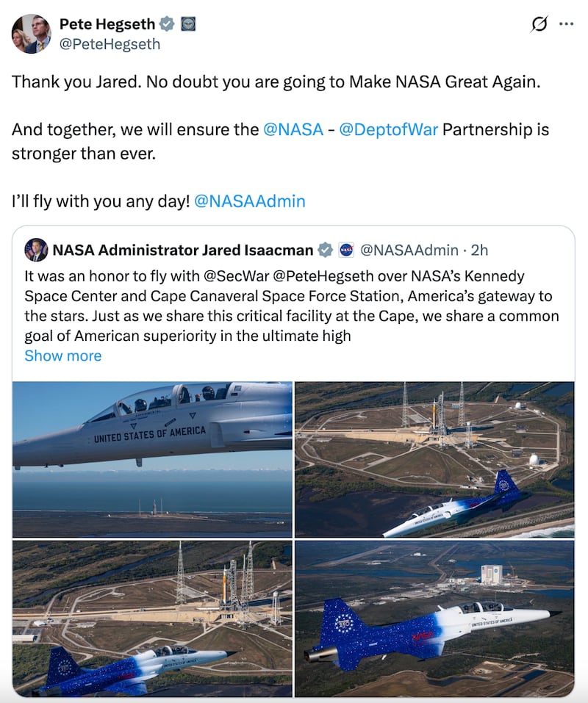The width and height of the screenshot is (588, 703).
Task: Click the Pete Hegseth display name
Action: (x=107, y=25)
